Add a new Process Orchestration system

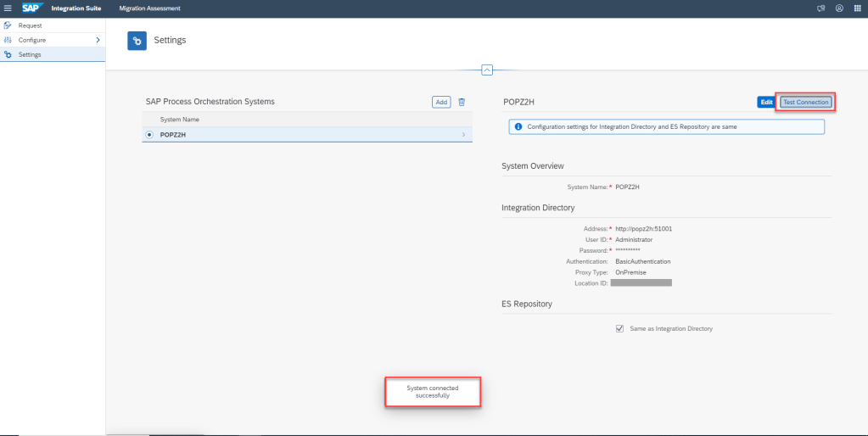coord(441,102)
